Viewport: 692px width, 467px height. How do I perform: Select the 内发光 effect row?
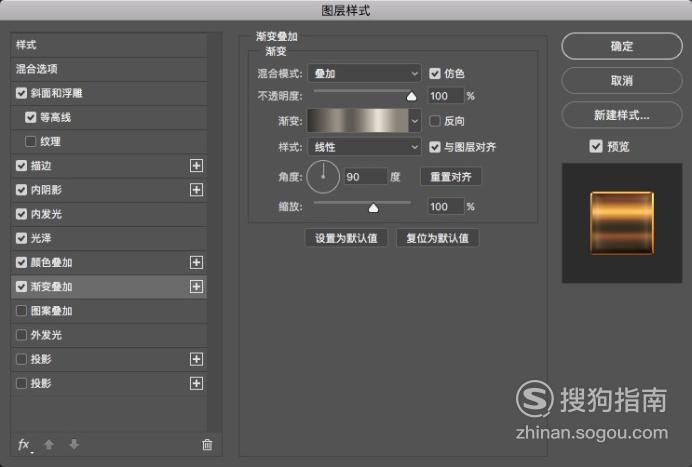pos(109,214)
